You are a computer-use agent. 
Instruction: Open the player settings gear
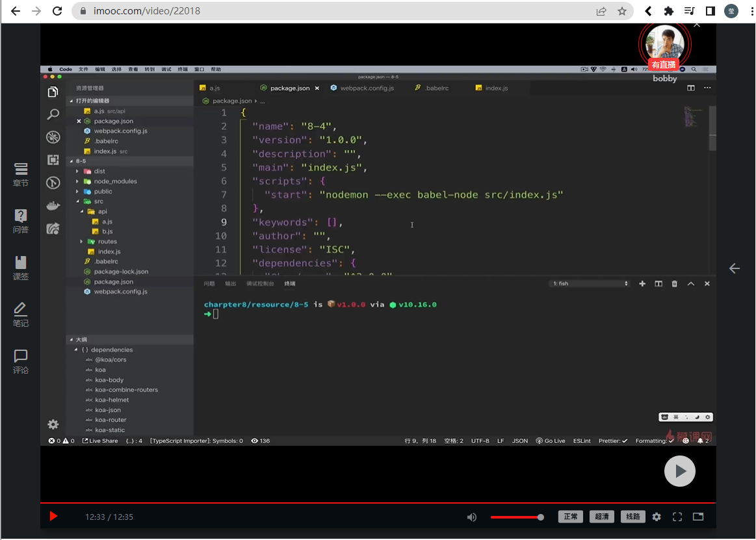pos(657,517)
